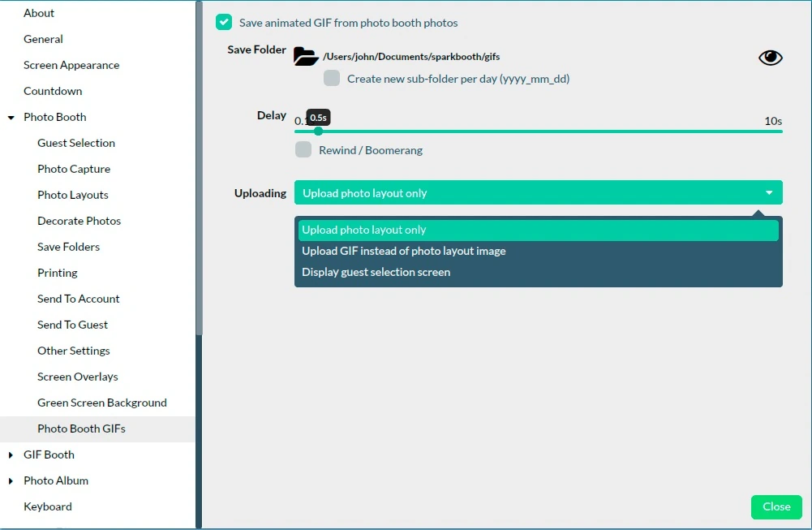Toggle the Rewind / Boomerang checkbox
812x530 pixels.
(x=303, y=149)
